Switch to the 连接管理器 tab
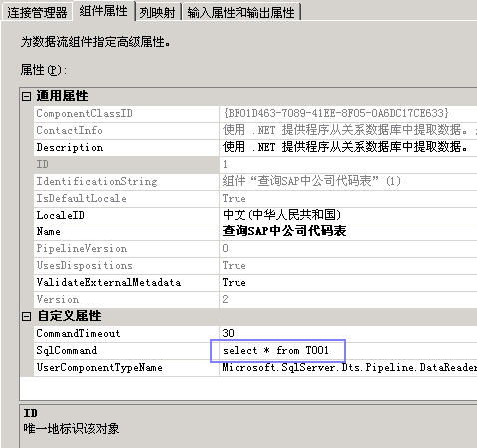Screen dimensions: 477x448 click(37, 13)
